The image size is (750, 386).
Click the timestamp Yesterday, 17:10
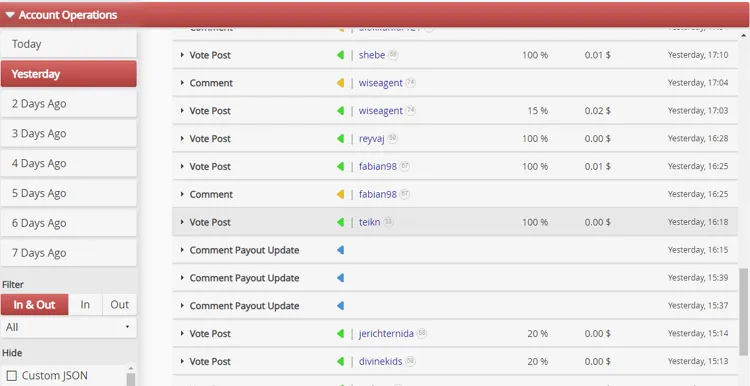pos(698,55)
